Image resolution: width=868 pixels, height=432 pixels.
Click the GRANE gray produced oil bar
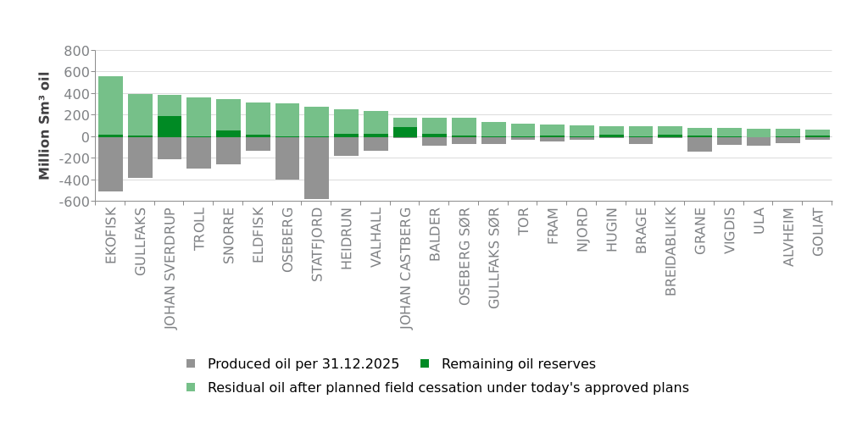(699, 144)
